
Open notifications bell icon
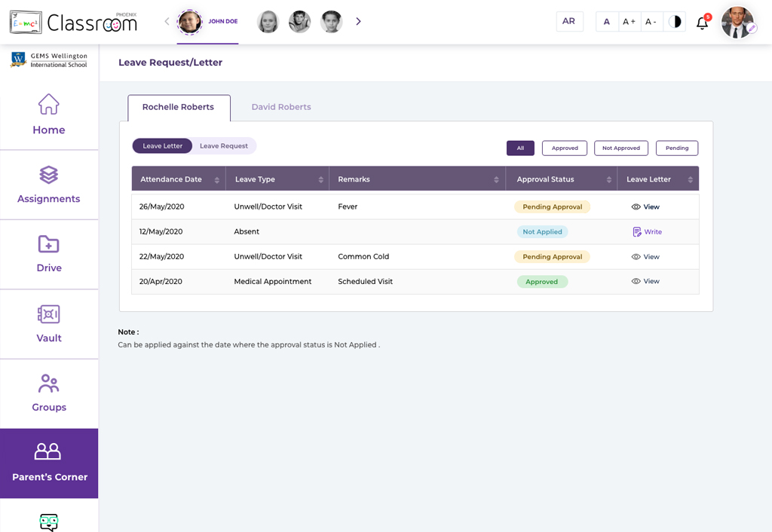pos(703,23)
